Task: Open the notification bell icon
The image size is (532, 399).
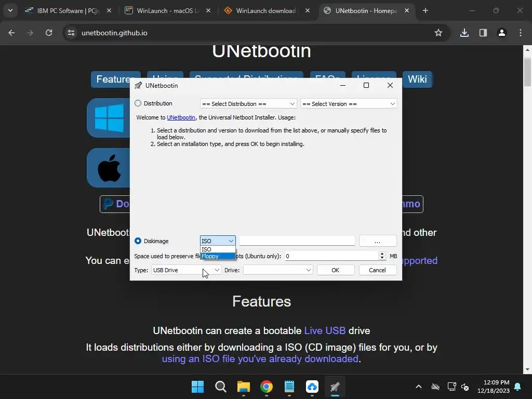Action: coord(518,387)
